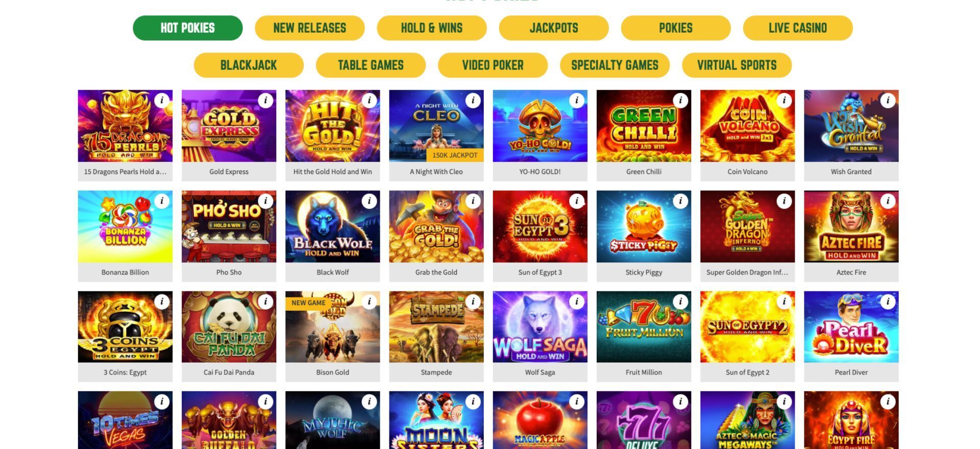
Task: Open info for Cai Fu Dai Panda
Action: [x=265, y=302]
